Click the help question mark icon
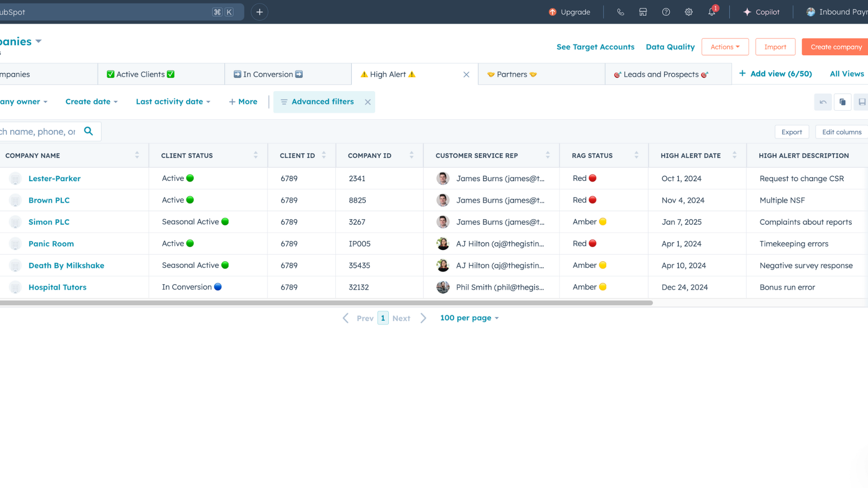 (x=666, y=12)
